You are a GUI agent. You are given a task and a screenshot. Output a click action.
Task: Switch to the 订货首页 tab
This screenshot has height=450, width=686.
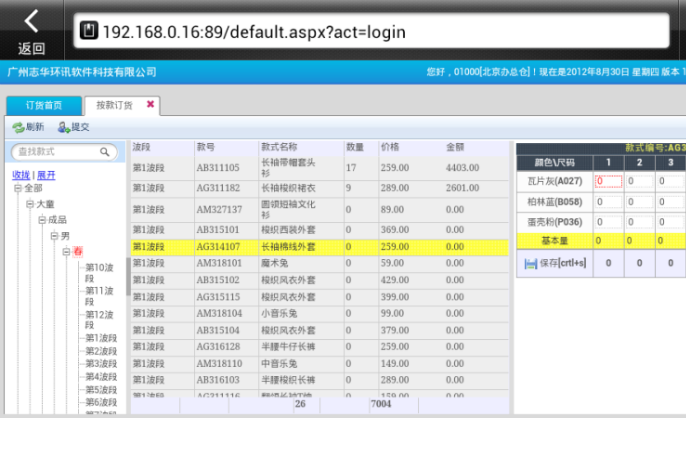point(43,105)
